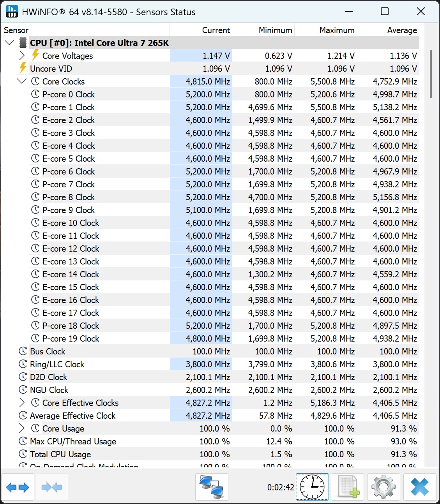Open the network remote monitoring icon
Screen dimensions: 440x504
[212, 487]
